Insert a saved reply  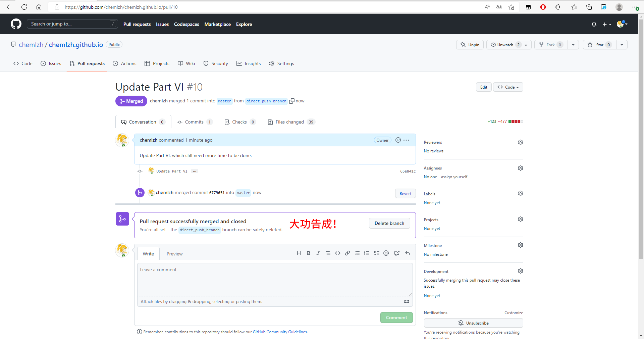pos(408,253)
